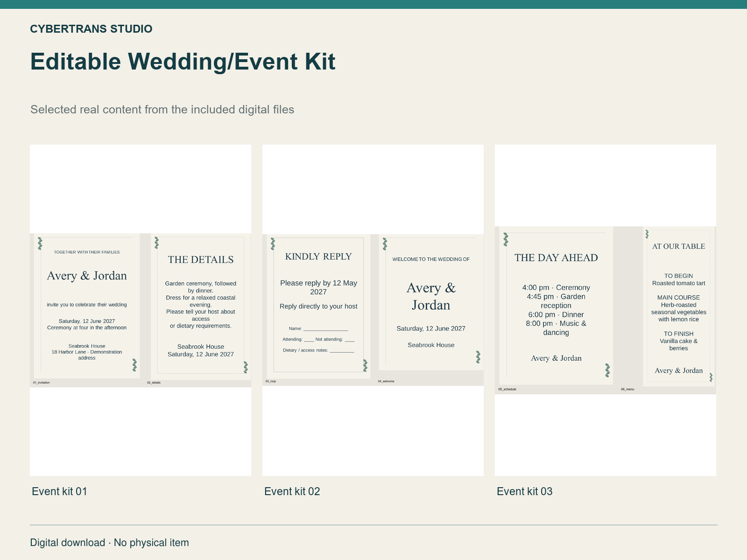This screenshot has height=560, width=747.
Task: Click 'Reply directly to your host' text
Action: 318,306
